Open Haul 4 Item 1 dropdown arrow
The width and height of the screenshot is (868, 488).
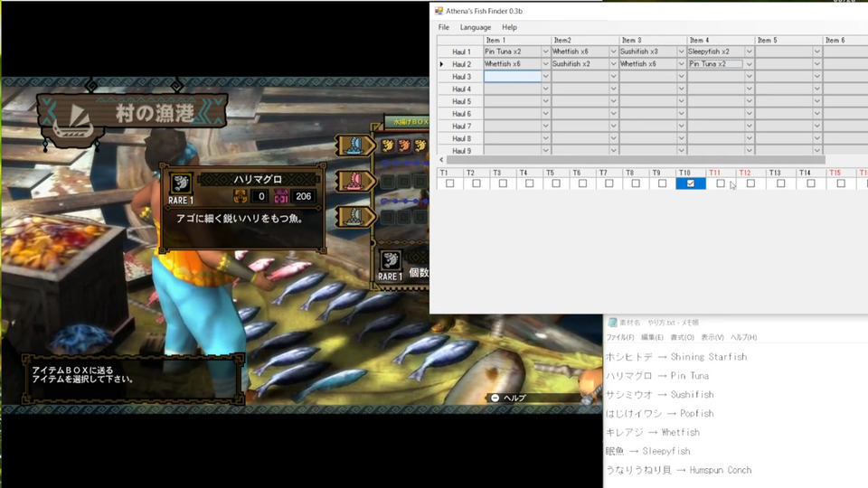pos(545,89)
